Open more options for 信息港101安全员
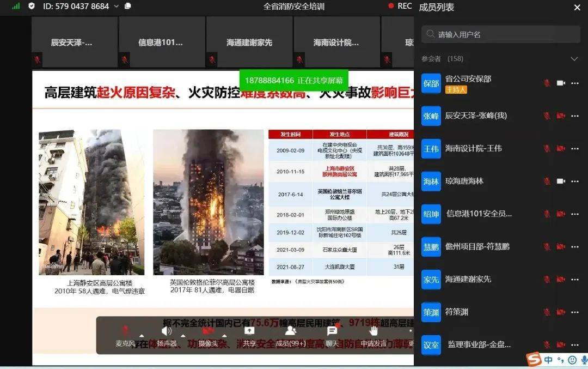The height and width of the screenshot is (369, 588). click(575, 214)
